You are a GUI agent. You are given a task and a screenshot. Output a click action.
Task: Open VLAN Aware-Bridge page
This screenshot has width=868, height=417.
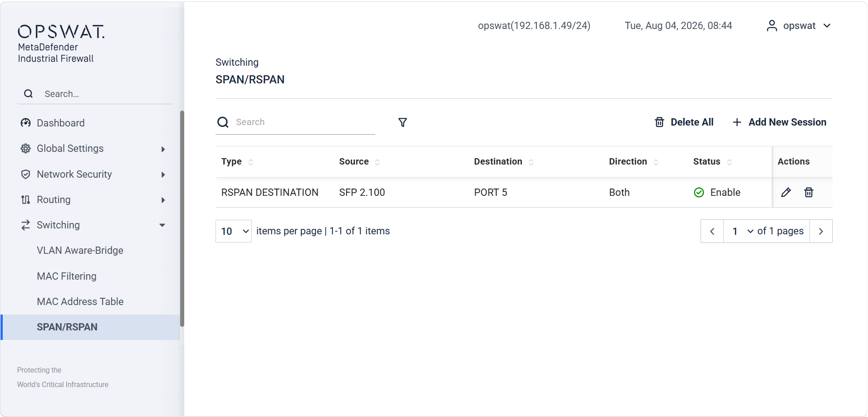tap(80, 251)
